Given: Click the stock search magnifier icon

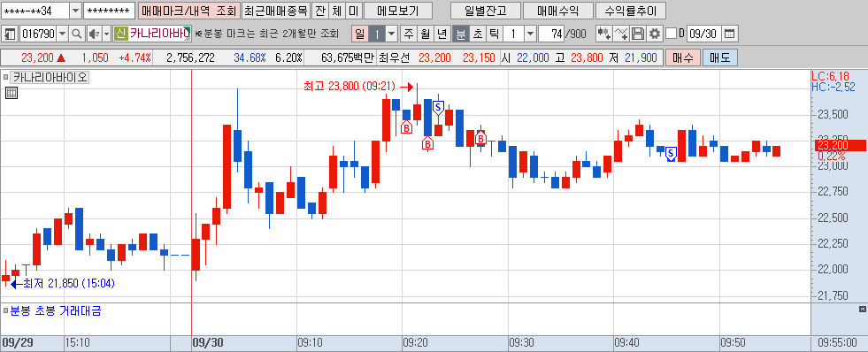Looking at the screenshot, I should [77, 34].
